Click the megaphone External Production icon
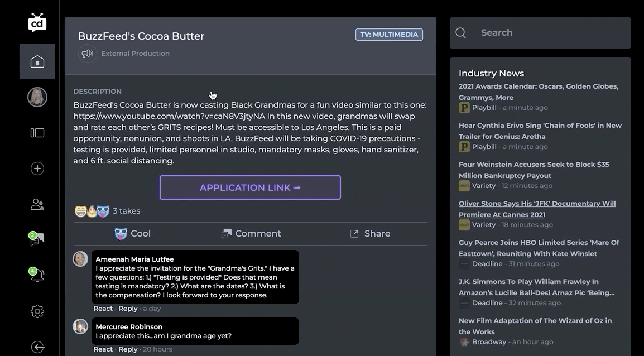Viewport: 644px width, 356px height. pos(87,54)
